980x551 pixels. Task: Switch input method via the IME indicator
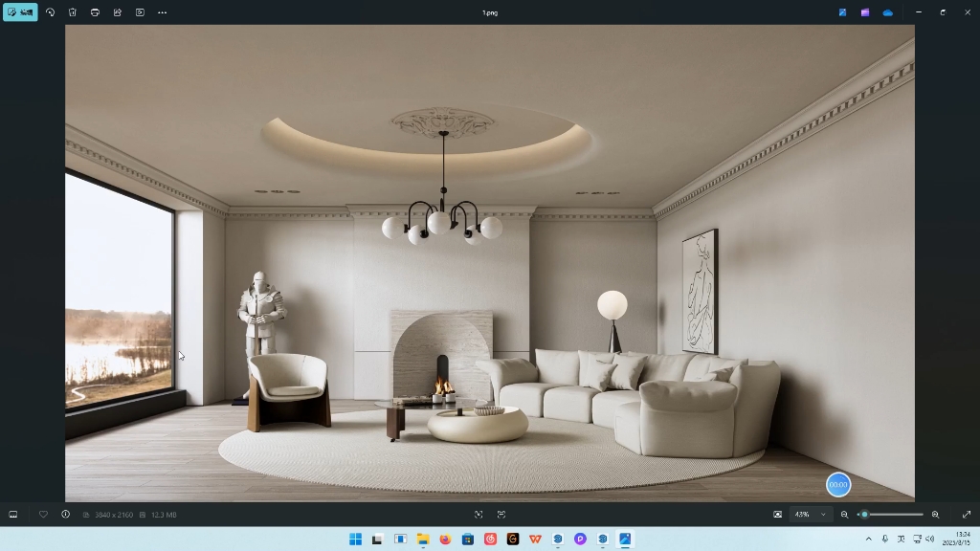pyautogui.click(x=902, y=540)
